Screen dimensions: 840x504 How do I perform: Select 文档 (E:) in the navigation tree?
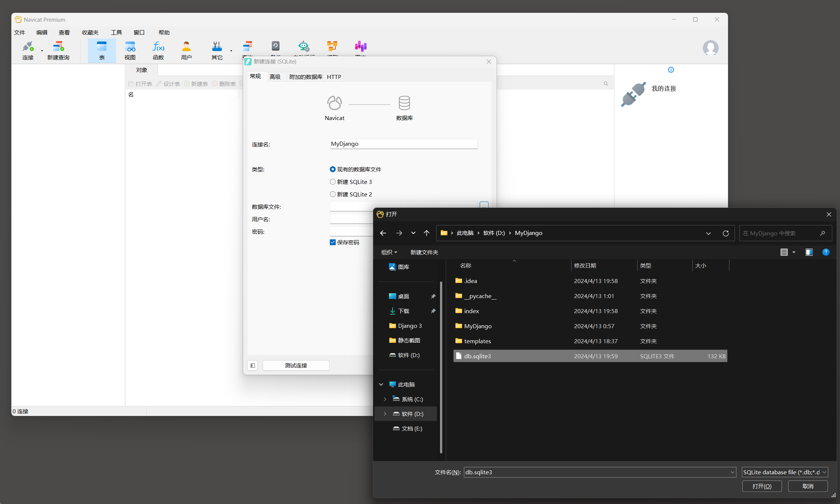click(408, 428)
